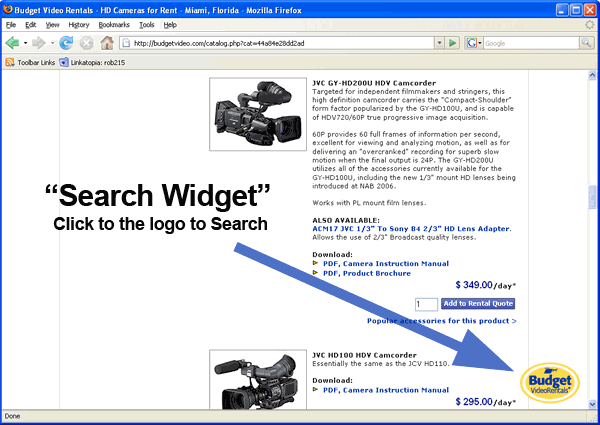
Task: Click the search magnifier icon
Action: click(x=586, y=43)
